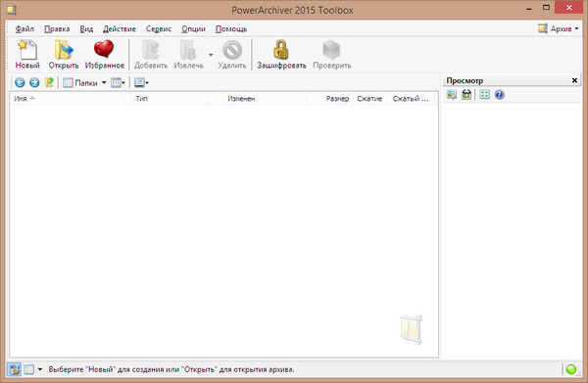This screenshot has height=383, width=588.
Task: Encrypt archive with the Зашифровать lock
Action: pos(281,55)
